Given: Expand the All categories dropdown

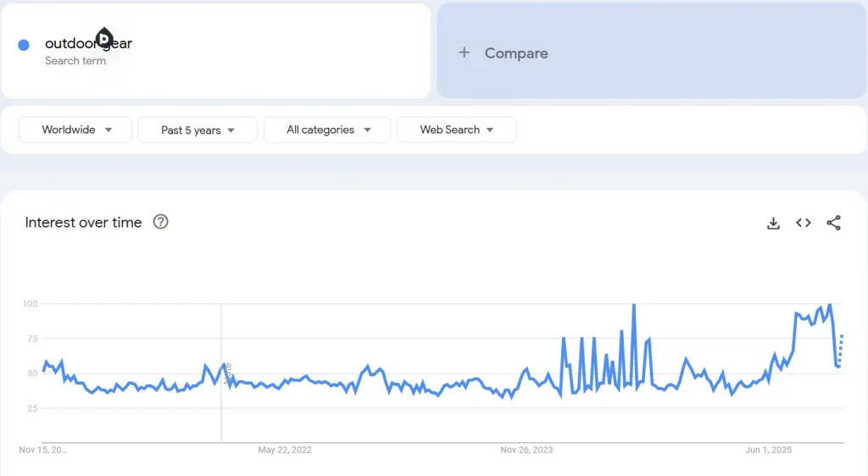Looking at the screenshot, I should [327, 130].
